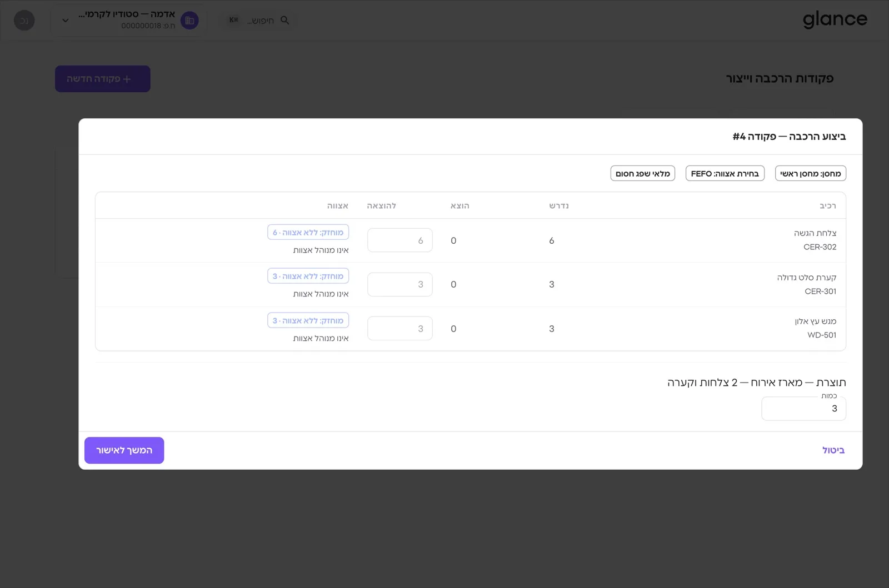This screenshot has width=889, height=588.
Task: Click batch chip 'ללא אצווה · 3' for WD-501
Action: pyautogui.click(x=308, y=320)
